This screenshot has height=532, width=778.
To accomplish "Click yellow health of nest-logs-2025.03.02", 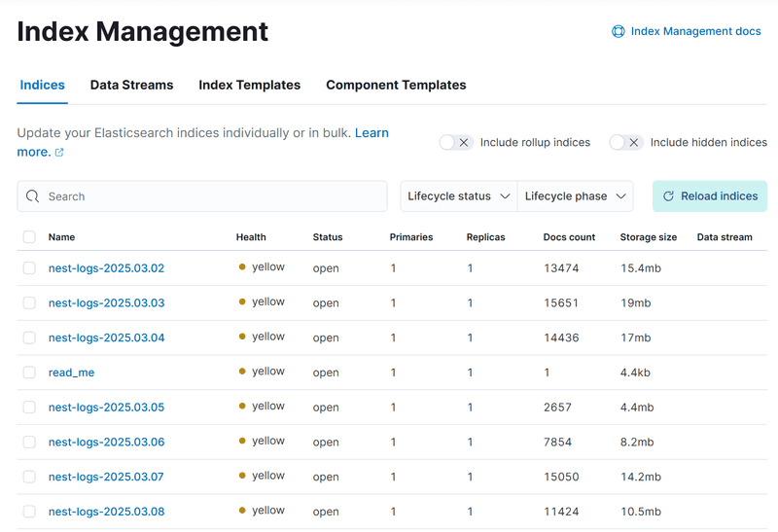I will click(x=262, y=267).
